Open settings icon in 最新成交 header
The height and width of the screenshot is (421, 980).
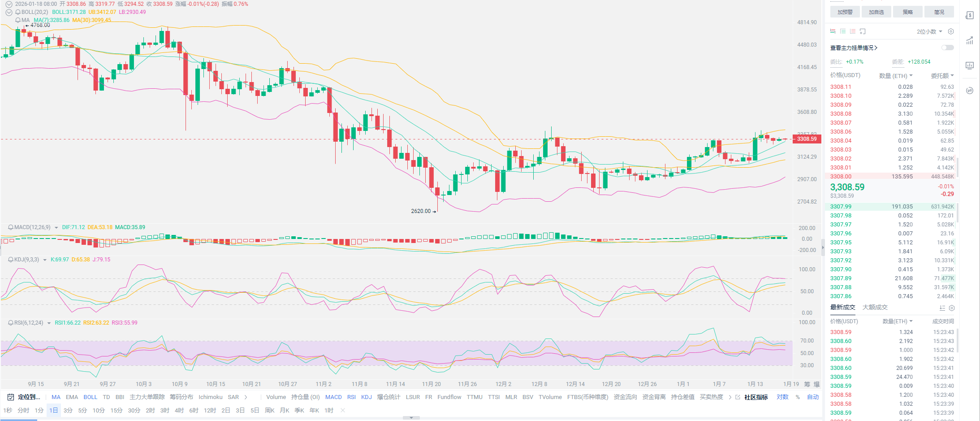click(952, 308)
